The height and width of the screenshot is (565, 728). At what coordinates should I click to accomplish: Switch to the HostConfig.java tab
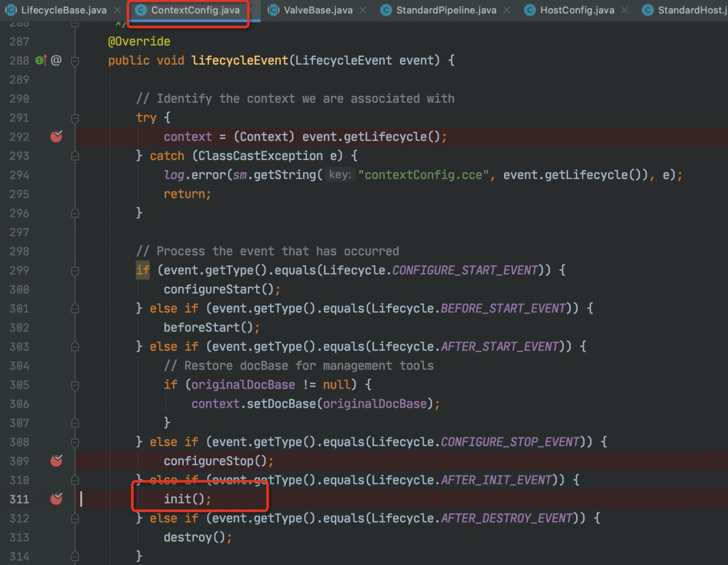coord(577,10)
